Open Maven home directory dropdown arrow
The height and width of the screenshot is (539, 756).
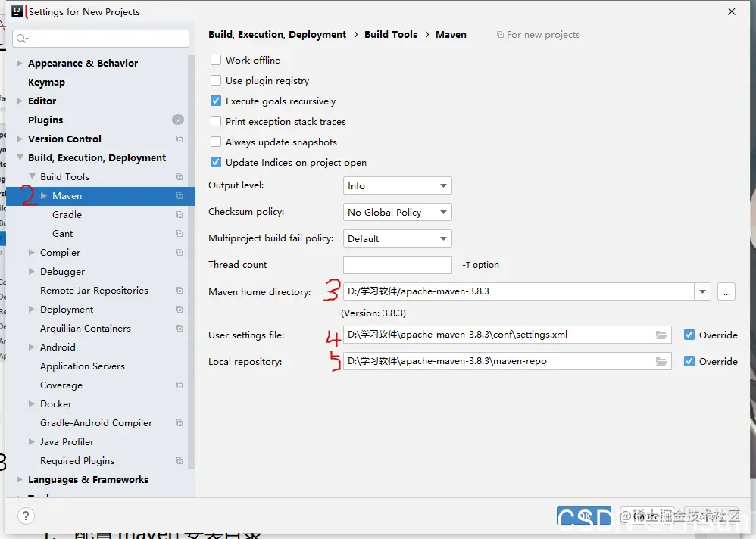tap(702, 291)
